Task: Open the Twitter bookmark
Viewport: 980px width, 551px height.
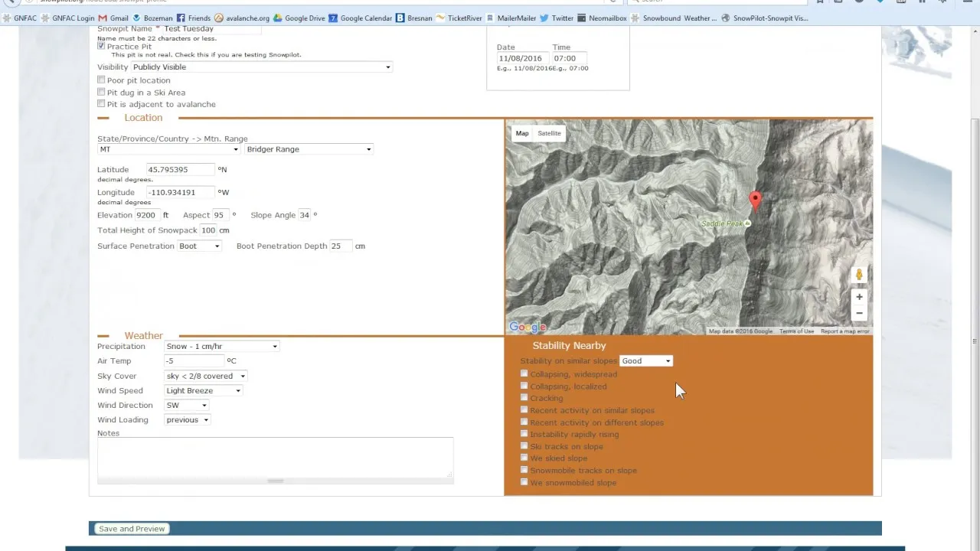Action: (x=557, y=18)
